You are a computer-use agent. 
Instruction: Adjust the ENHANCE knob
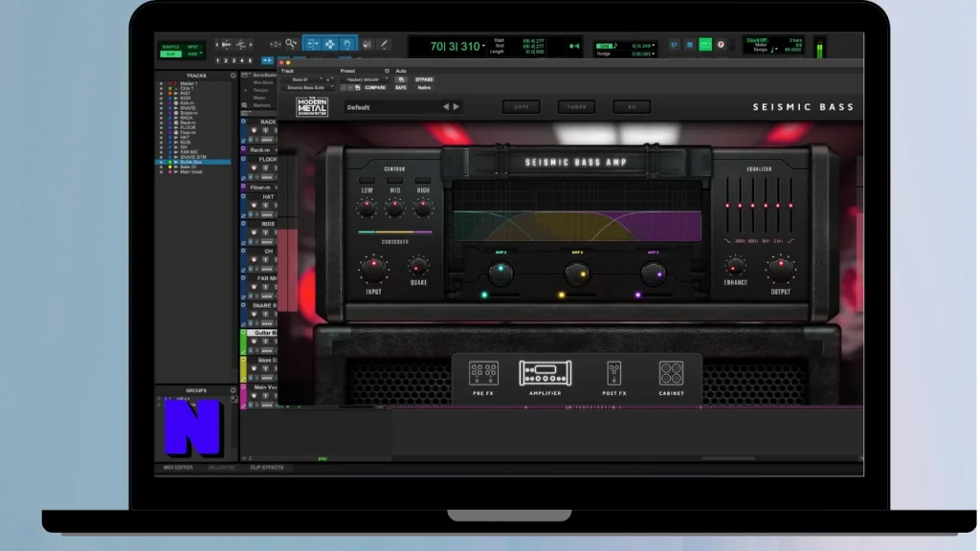point(735,266)
